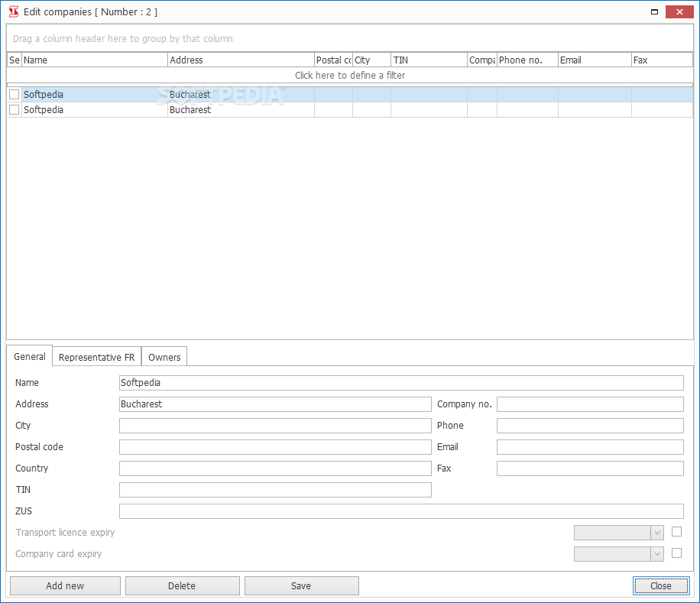The width and height of the screenshot is (700, 603).
Task: Click the Se column header
Action: pyautogui.click(x=15, y=60)
